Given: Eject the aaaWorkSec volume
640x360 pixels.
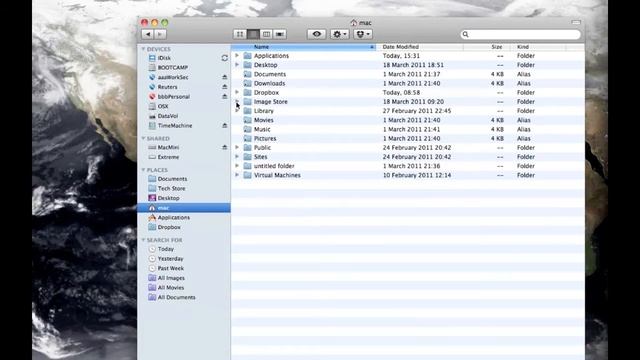Looking at the screenshot, I should 224,77.
